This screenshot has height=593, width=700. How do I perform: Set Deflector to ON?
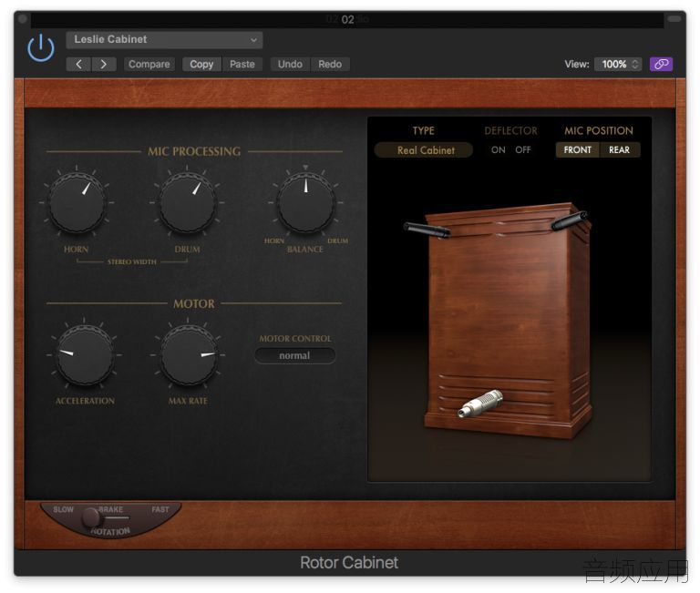click(499, 150)
